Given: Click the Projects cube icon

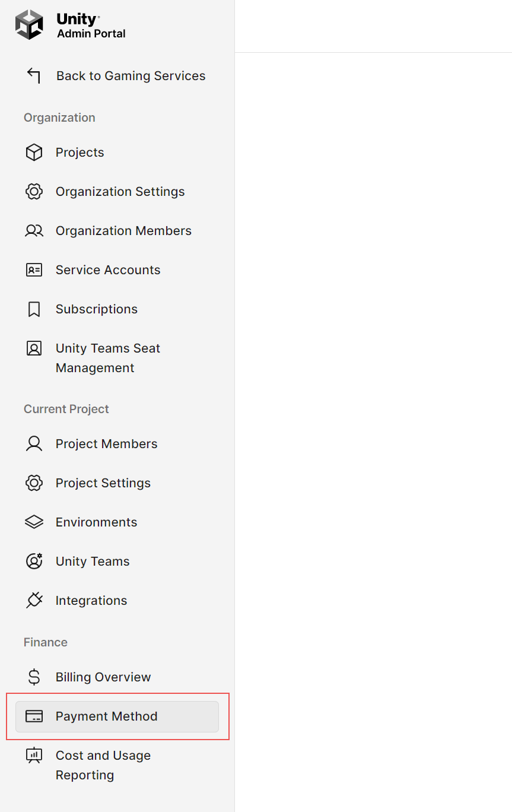Looking at the screenshot, I should click(x=34, y=153).
